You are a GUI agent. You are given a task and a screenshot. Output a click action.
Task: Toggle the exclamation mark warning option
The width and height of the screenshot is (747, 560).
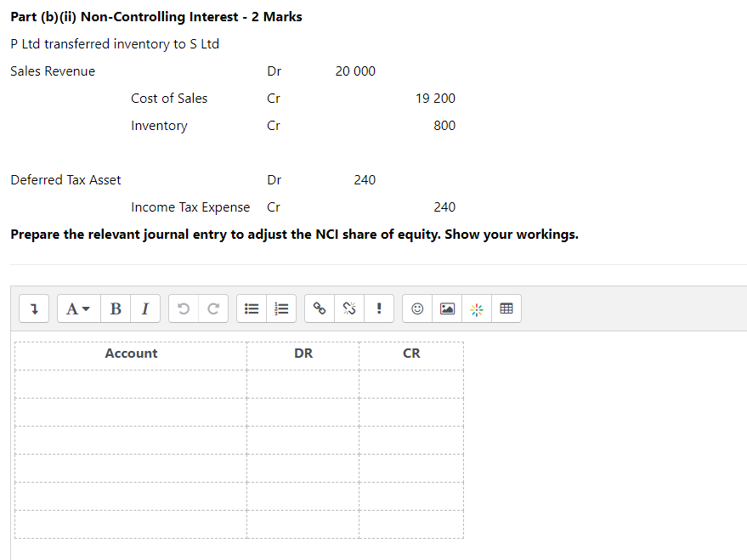click(x=379, y=308)
